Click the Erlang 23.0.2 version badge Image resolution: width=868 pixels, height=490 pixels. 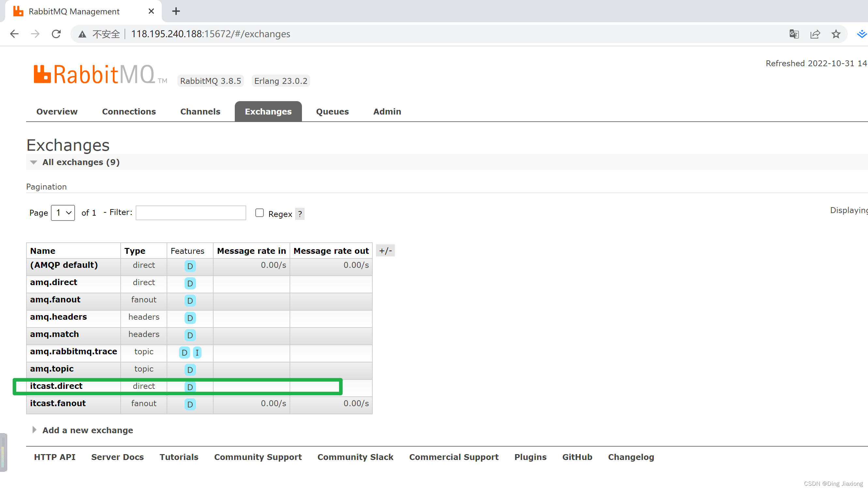tap(281, 81)
